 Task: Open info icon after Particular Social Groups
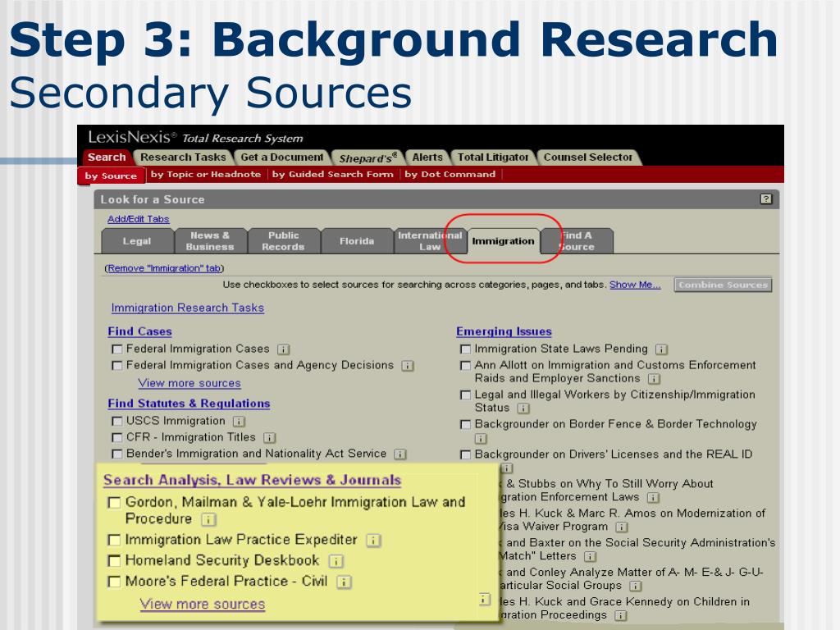(636, 586)
